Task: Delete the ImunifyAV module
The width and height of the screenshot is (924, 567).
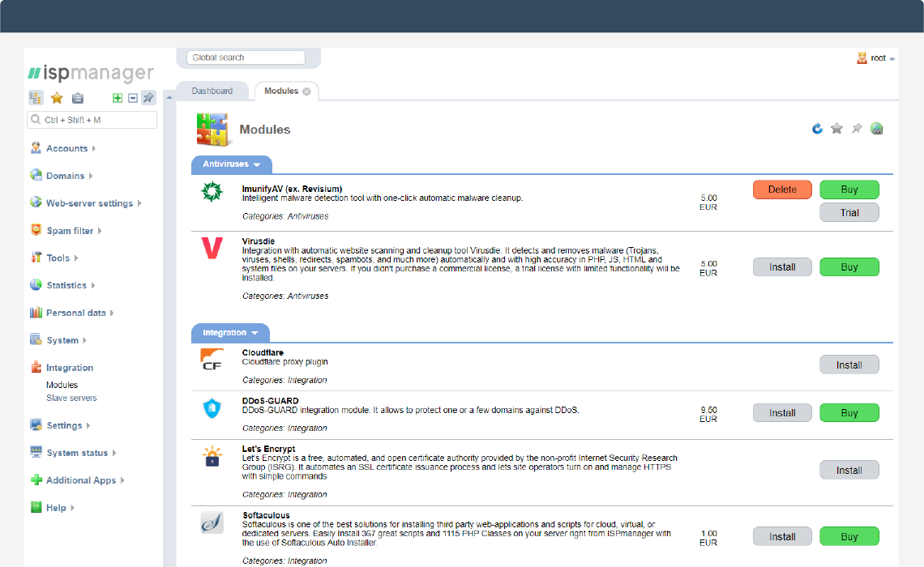Action: click(782, 190)
